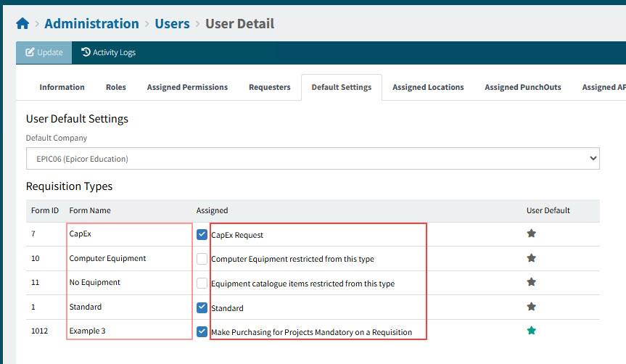This screenshot has width=626, height=364.
Task: Click the Update button
Action: 44,52
